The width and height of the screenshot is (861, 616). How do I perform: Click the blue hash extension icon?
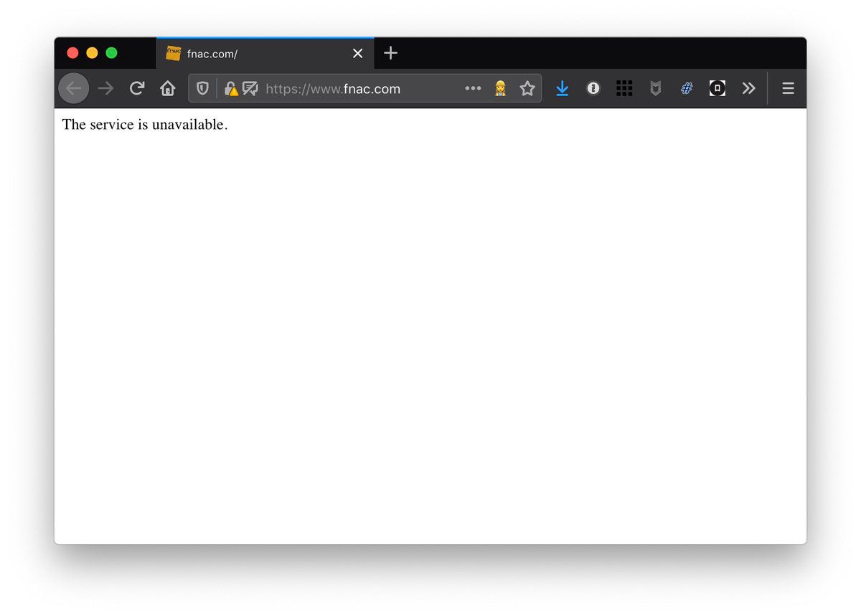pyautogui.click(x=687, y=88)
